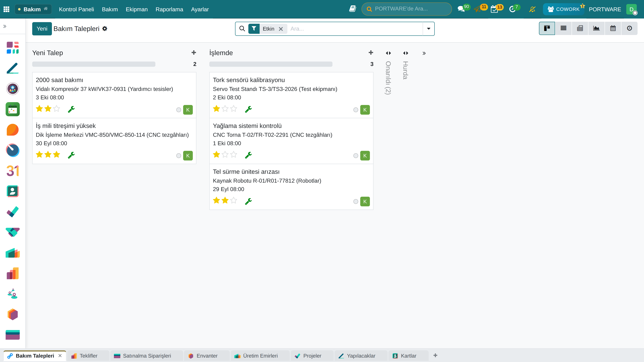This screenshot has height=362, width=644.
Task: Switch to the graph view
Action: (596, 28)
